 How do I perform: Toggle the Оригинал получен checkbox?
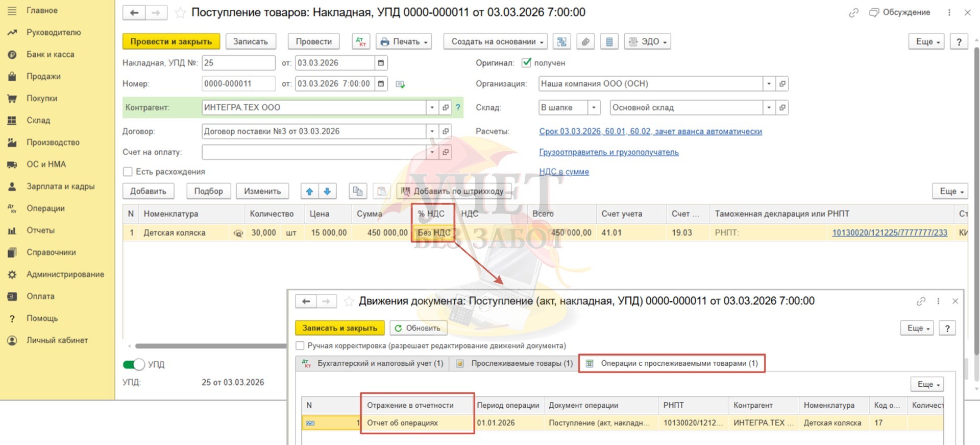click(x=526, y=63)
